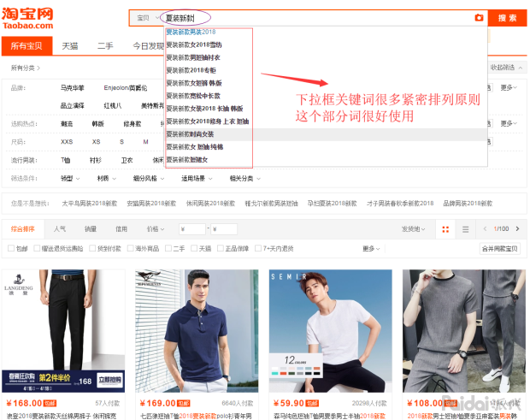Open the 宝贝 search type dropdown
The width and height of the screenshot is (530, 420).
point(148,18)
